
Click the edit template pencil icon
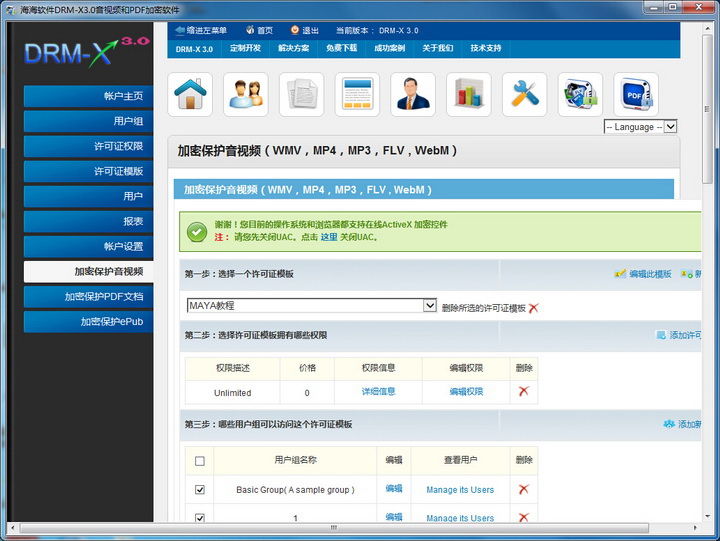(620, 274)
